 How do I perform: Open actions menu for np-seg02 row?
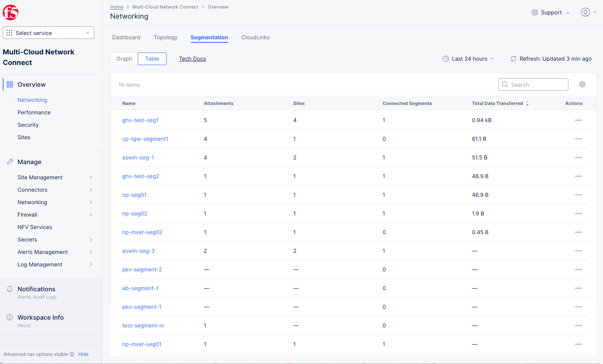pos(578,213)
